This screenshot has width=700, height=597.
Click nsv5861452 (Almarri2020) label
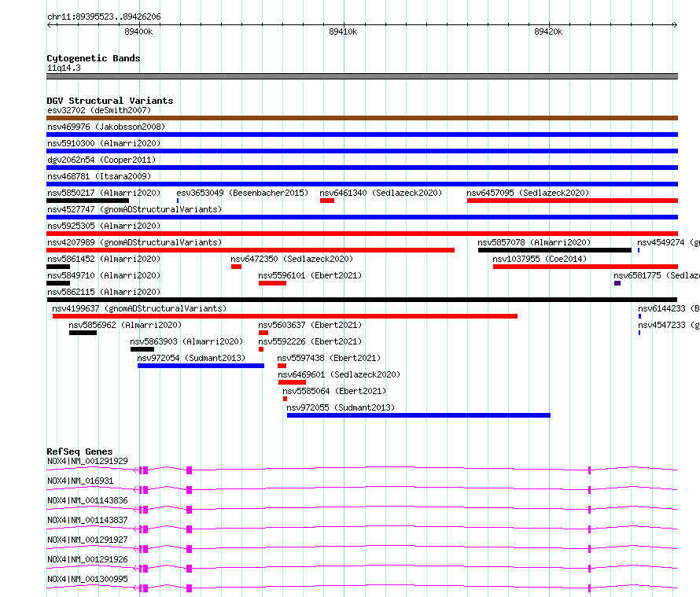(x=104, y=259)
